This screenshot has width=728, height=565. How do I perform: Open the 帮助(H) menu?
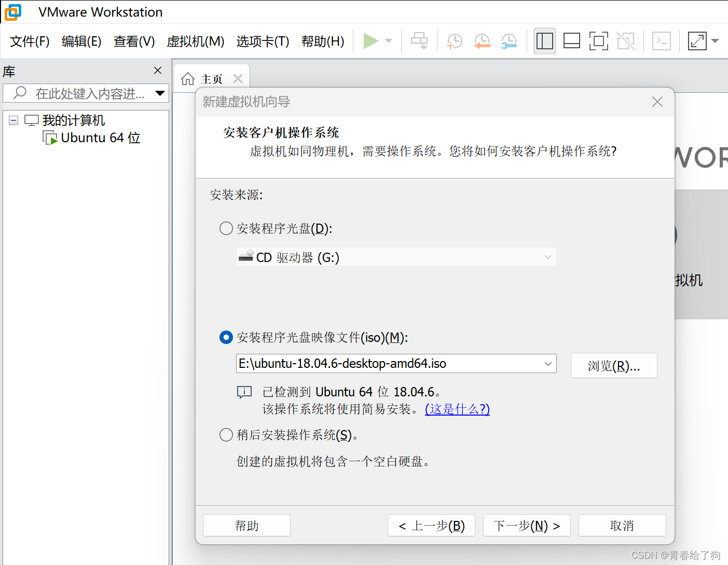point(323,42)
